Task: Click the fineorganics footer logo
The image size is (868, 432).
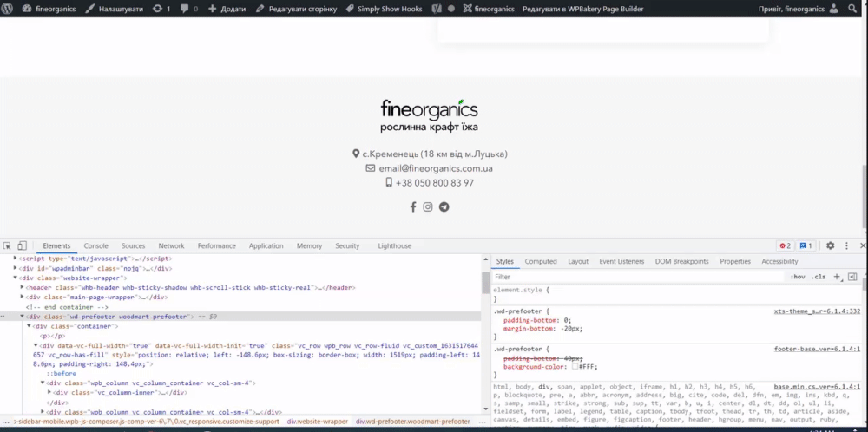Action: [429, 116]
